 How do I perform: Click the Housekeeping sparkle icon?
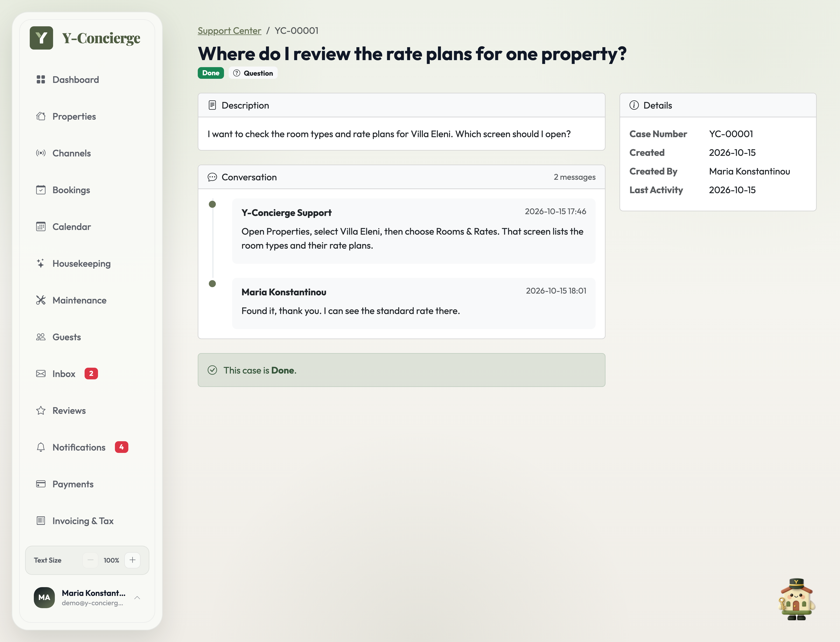(41, 263)
